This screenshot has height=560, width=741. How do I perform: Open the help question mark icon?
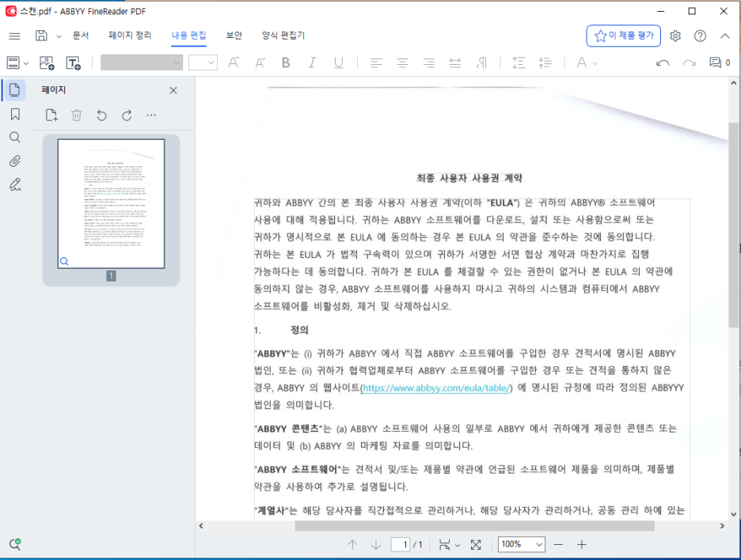(x=700, y=36)
